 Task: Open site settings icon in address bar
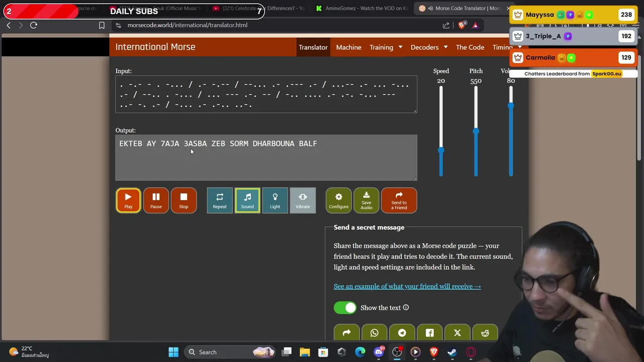tap(118, 25)
